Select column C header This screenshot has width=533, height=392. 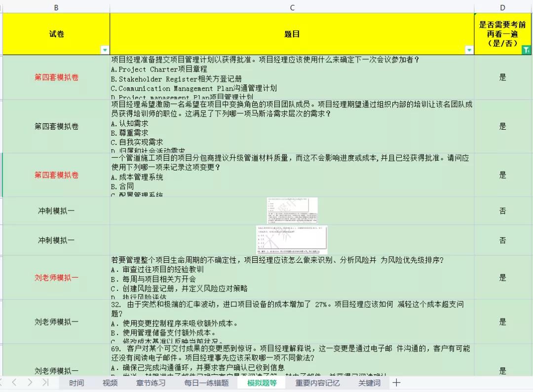pyautogui.click(x=292, y=7)
